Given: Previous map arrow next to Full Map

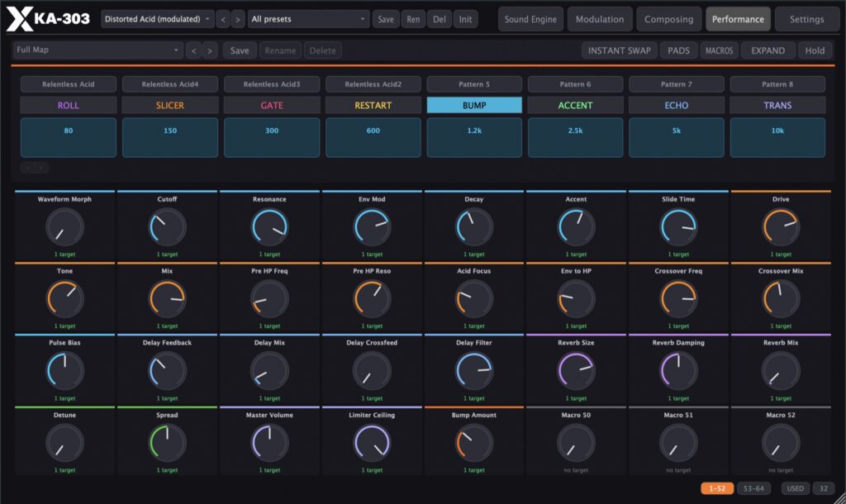Looking at the screenshot, I should (193, 50).
